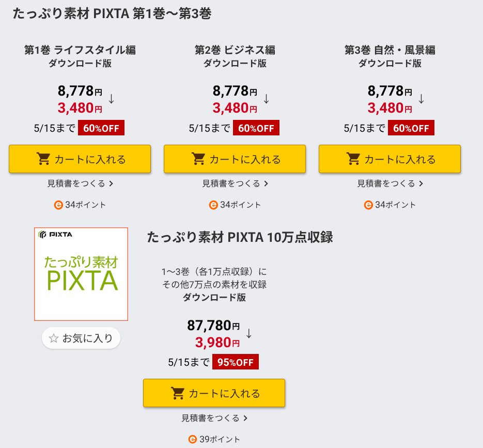Click the orange point icon under 第1巻

58,205
